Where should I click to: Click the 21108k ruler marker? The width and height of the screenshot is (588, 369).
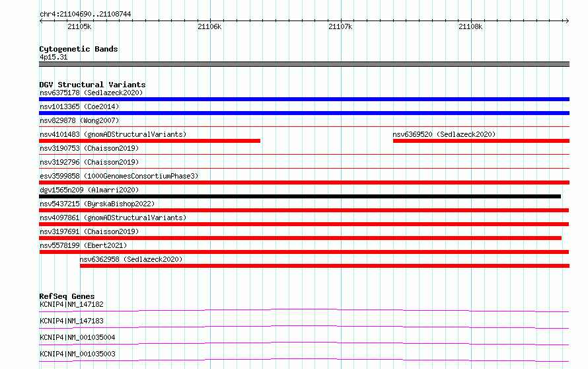coord(470,26)
